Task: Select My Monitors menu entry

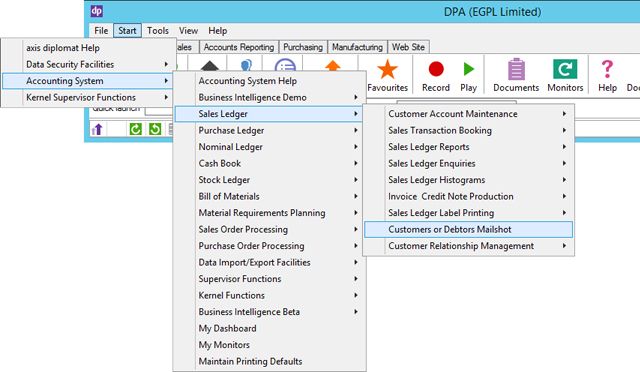Action: pyautogui.click(x=269, y=345)
